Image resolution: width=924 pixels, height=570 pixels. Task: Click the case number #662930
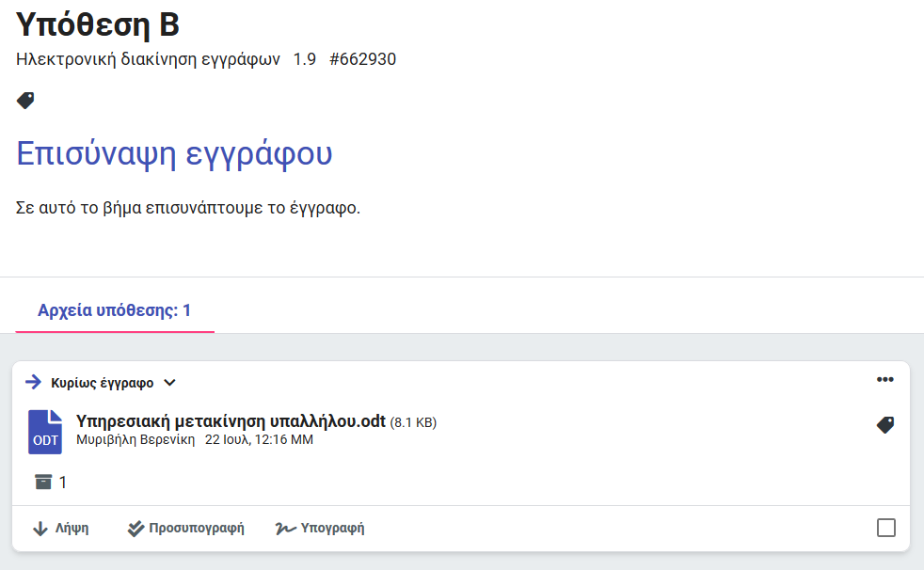(362, 59)
